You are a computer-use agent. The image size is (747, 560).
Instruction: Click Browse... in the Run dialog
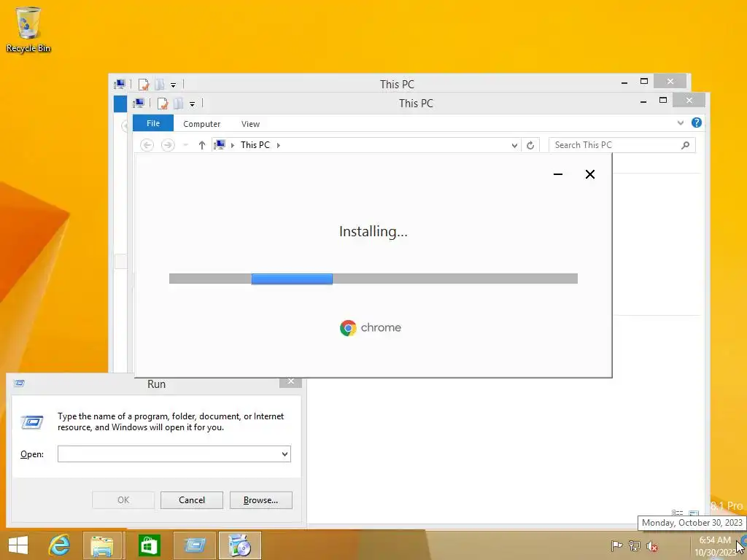tap(260, 500)
